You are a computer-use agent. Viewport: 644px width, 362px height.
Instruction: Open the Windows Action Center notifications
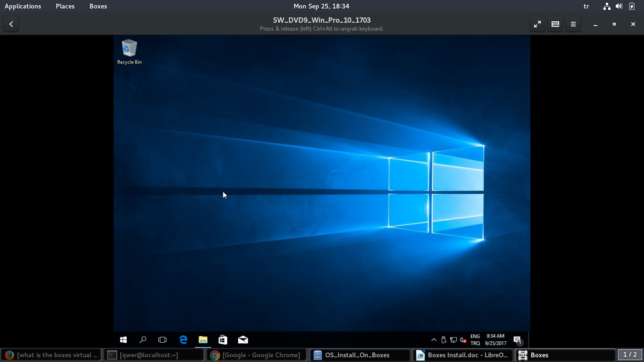[x=517, y=340]
